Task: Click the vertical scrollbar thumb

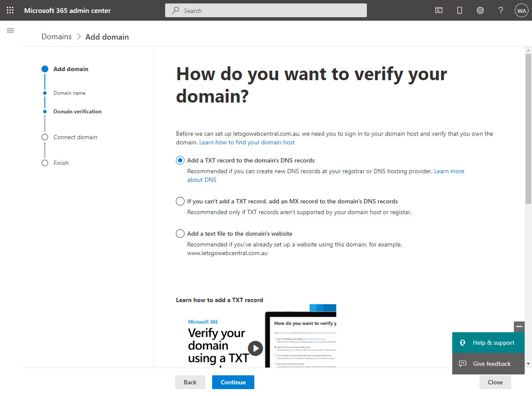Action: (528, 129)
